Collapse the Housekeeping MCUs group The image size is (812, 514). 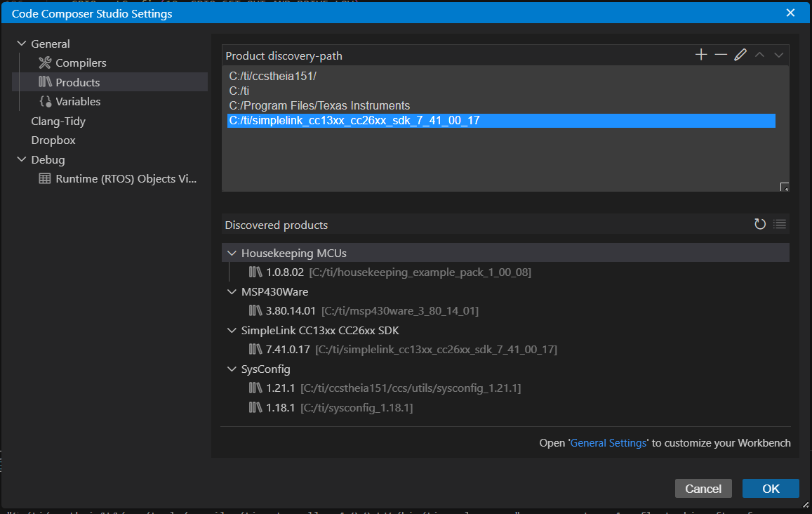[x=232, y=253]
